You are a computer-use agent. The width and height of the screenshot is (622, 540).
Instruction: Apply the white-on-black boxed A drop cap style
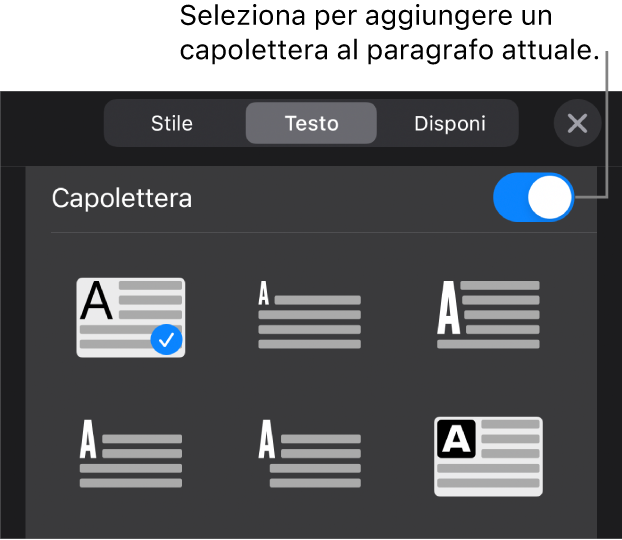tap(489, 455)
